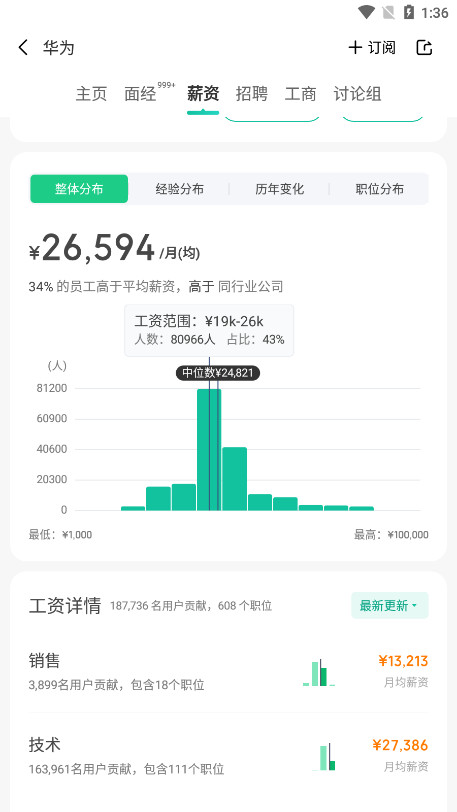Tap the plus 订阅 subscribe button
Image resolution: width=457 pixels, height=812 pixels.
[372, 48]
